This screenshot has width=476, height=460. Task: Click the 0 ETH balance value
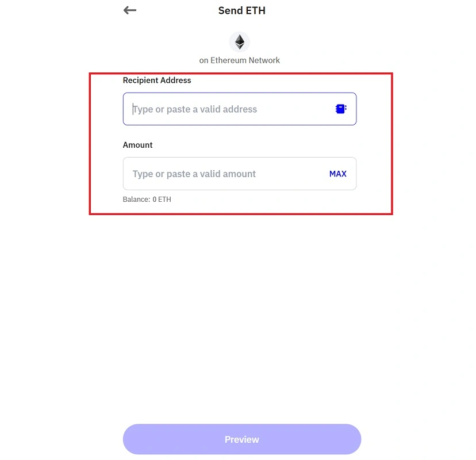162,200
